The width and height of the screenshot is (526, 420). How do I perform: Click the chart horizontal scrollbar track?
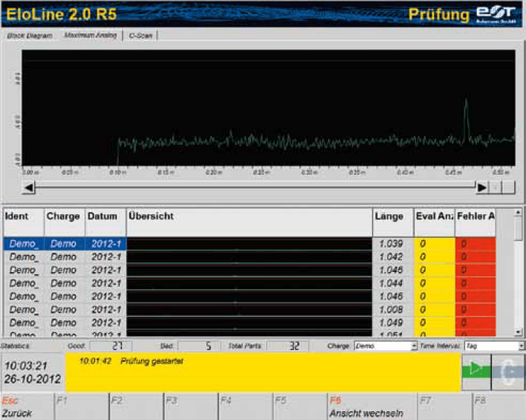[x=255, y=187]
